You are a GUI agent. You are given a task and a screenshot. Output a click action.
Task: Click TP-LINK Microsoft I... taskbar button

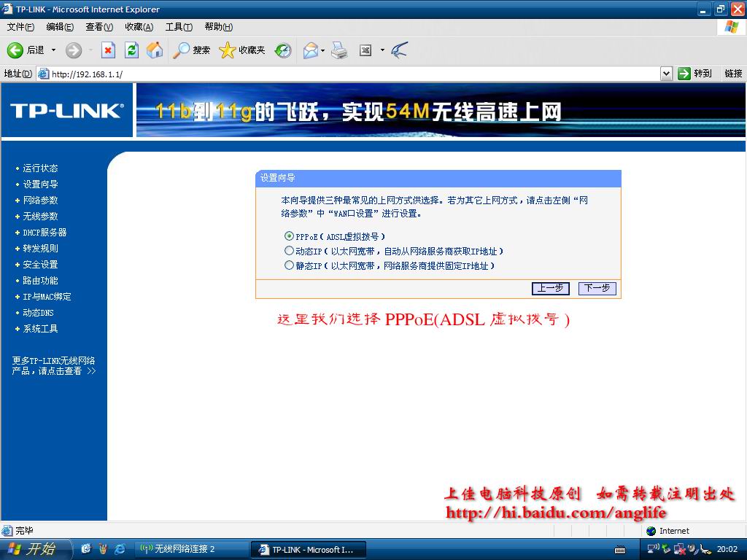[x=309, y=550]
